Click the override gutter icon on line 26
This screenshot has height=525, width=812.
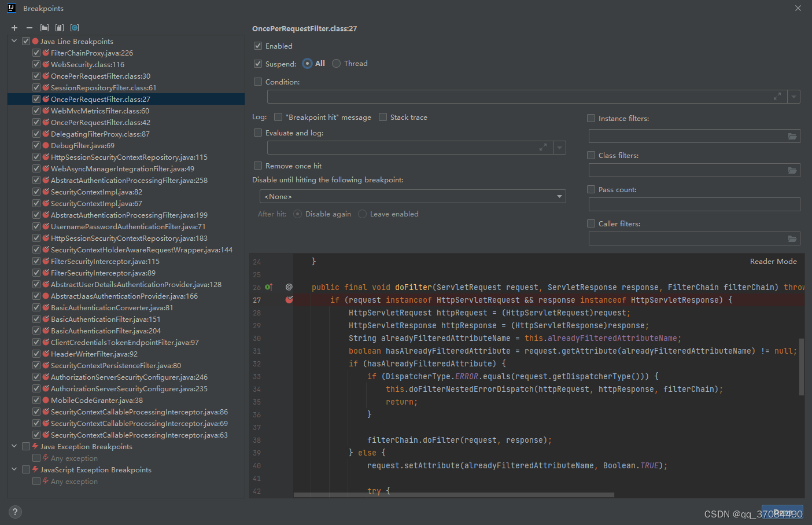(x=269, y=287)
